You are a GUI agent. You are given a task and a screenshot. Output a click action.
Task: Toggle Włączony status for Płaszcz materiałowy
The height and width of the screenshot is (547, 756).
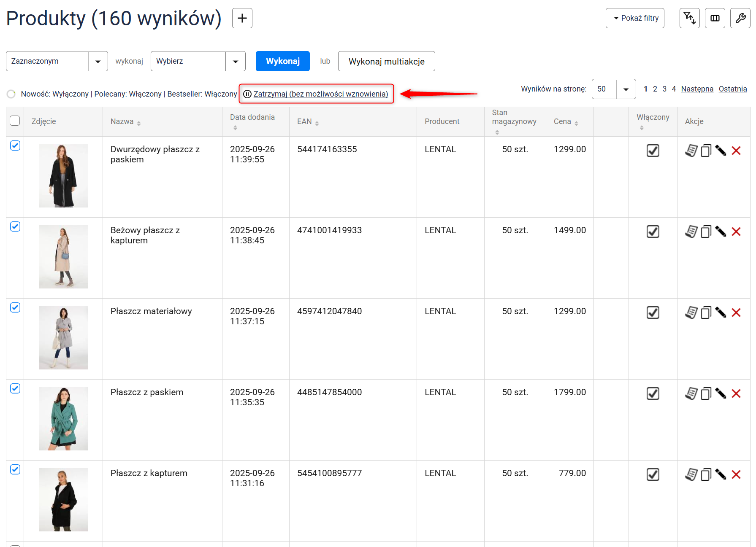pos(653,313)
